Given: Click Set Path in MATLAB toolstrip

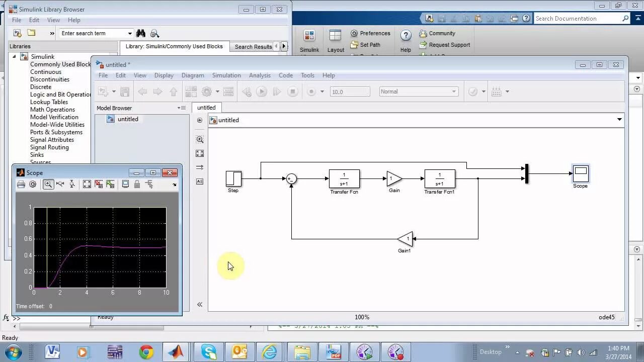Looking at the screenshot, I should (366, 45).
